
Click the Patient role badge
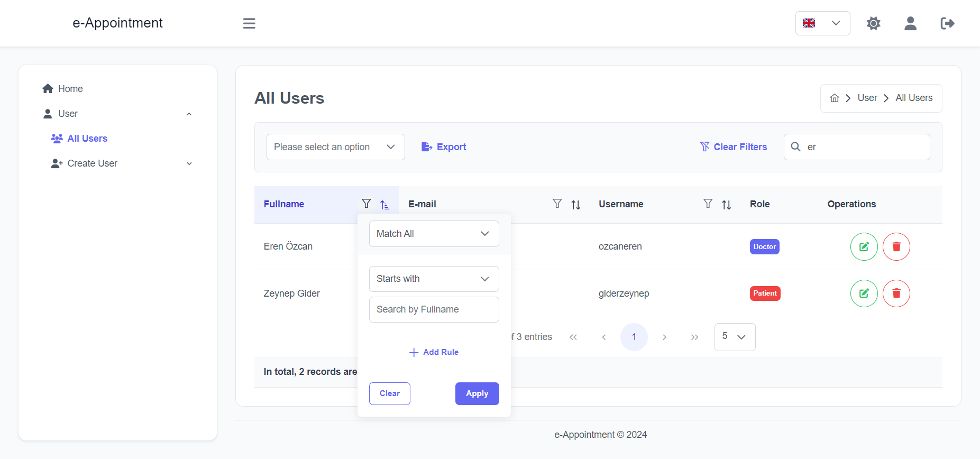coord(765,293)
